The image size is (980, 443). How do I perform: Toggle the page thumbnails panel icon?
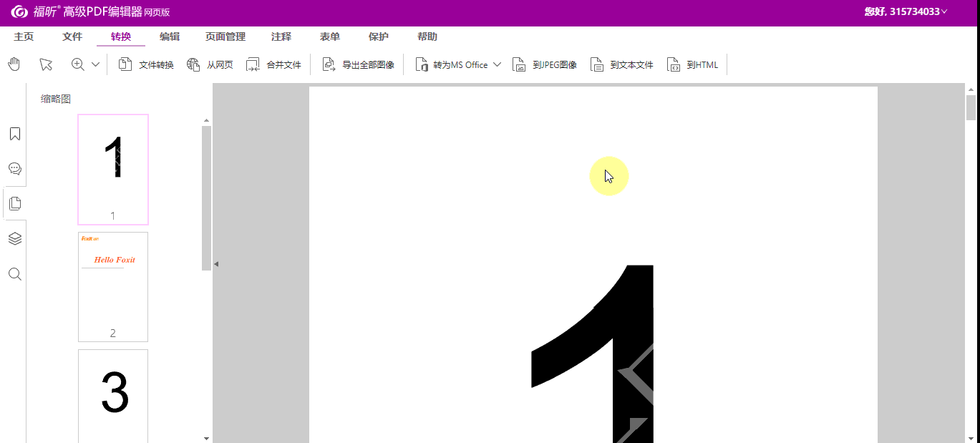[14, 204]
